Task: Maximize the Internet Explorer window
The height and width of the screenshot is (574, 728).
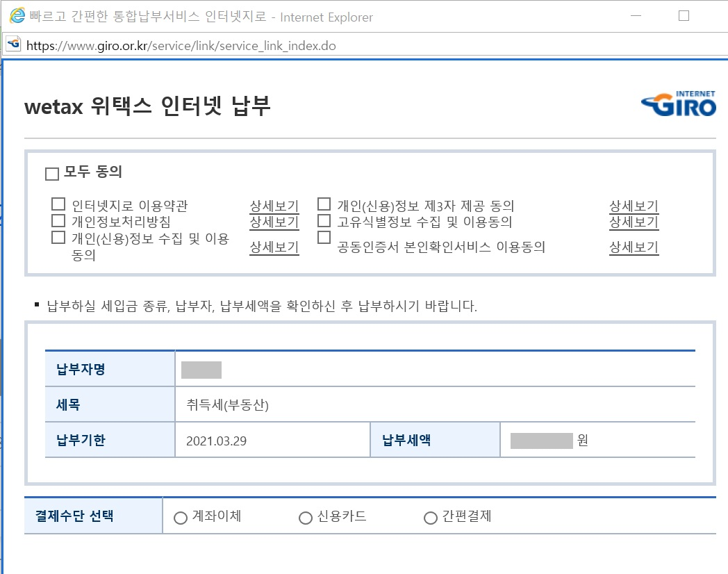Action: pos(684,16)
